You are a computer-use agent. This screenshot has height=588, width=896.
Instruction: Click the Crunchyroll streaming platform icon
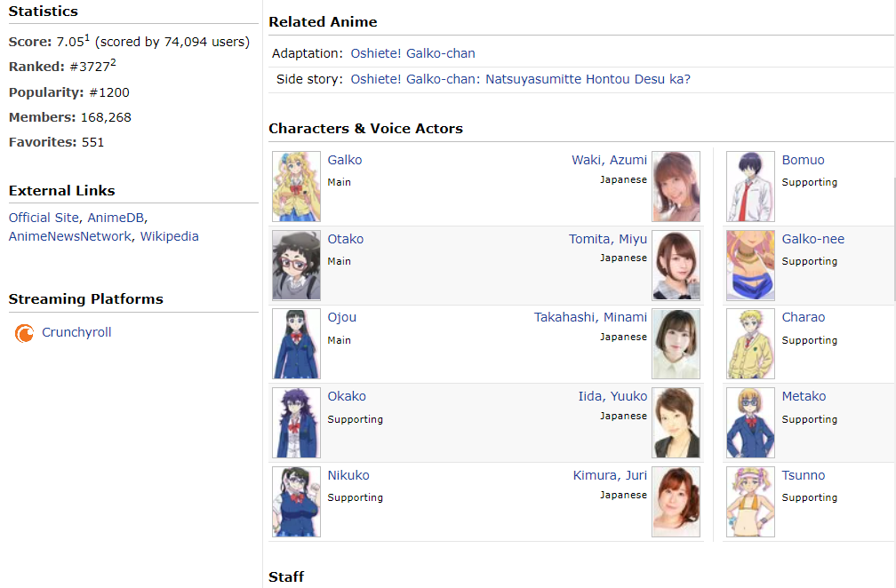(24, 333)
